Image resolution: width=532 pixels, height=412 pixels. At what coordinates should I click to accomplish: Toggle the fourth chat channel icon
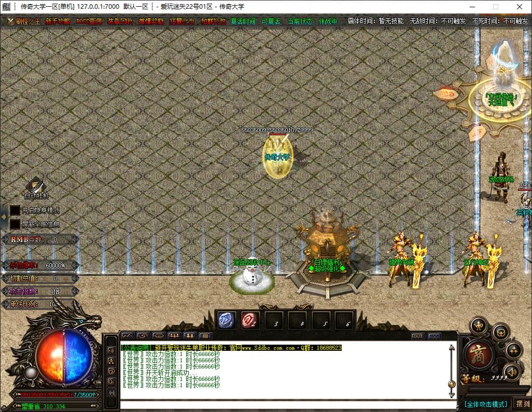click(x=111, y=382)
